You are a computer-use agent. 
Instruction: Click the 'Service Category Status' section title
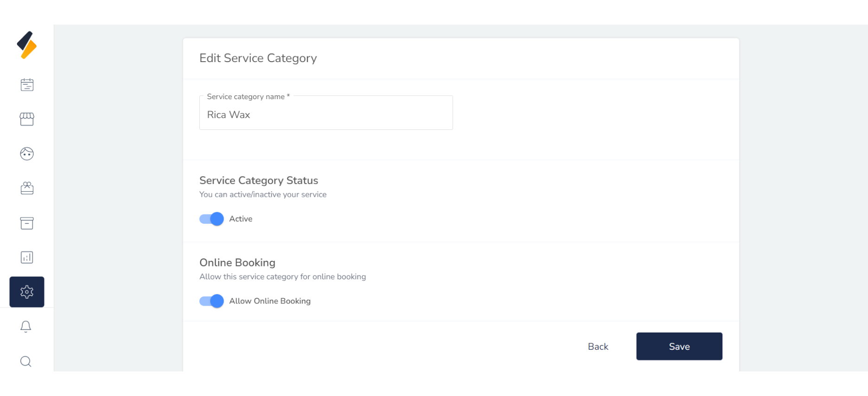259,181
